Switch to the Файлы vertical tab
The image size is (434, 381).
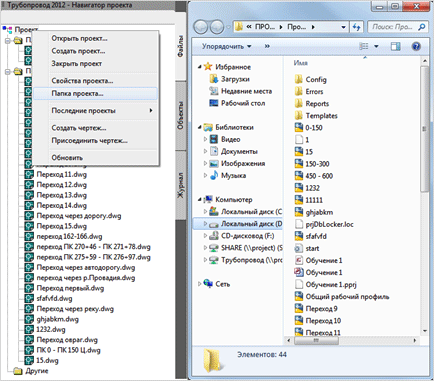[180, 46]
